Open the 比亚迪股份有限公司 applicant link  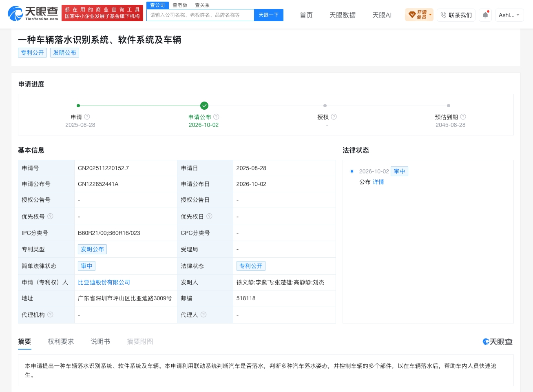(104, 282)
